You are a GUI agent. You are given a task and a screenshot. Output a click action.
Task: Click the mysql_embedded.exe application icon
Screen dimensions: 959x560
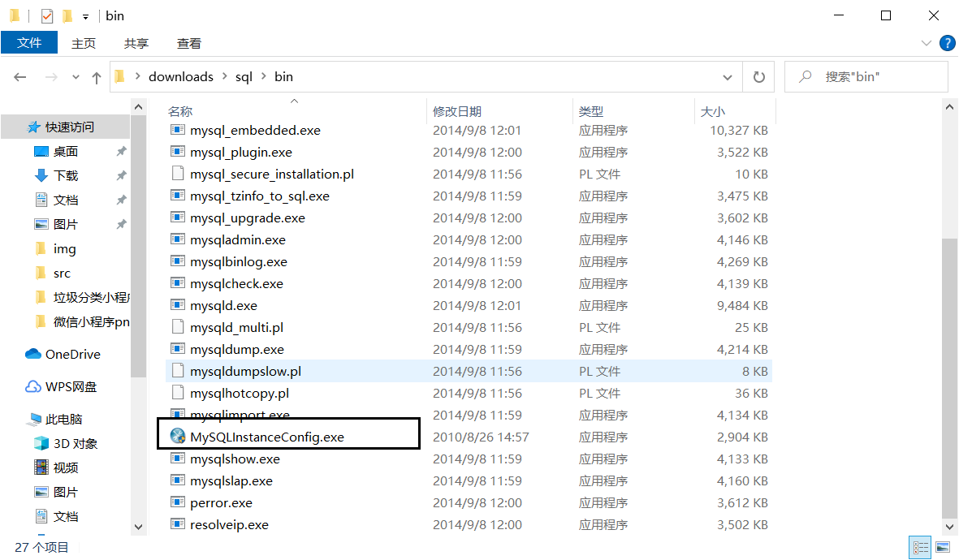177,130
